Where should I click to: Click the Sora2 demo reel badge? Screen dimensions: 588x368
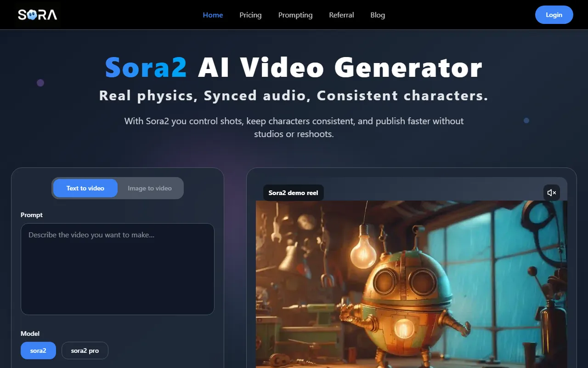pos(293,193)
